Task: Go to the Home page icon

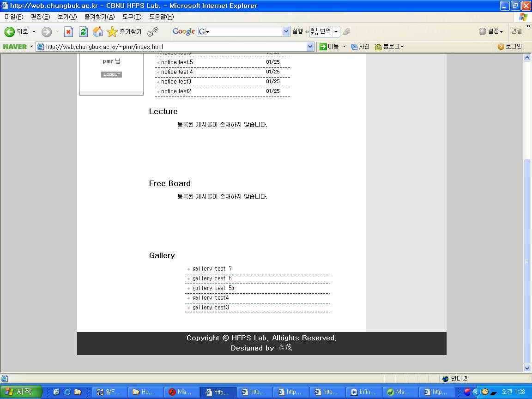Action: click(97, 31)
